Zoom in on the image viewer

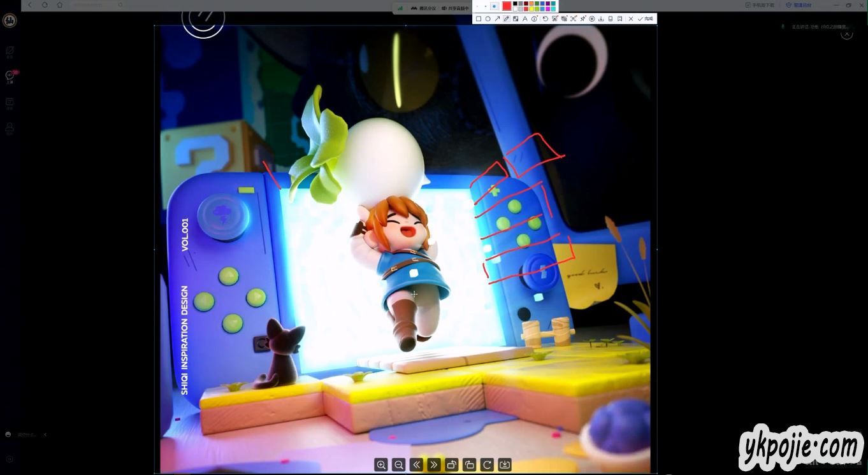coord(381,464)
